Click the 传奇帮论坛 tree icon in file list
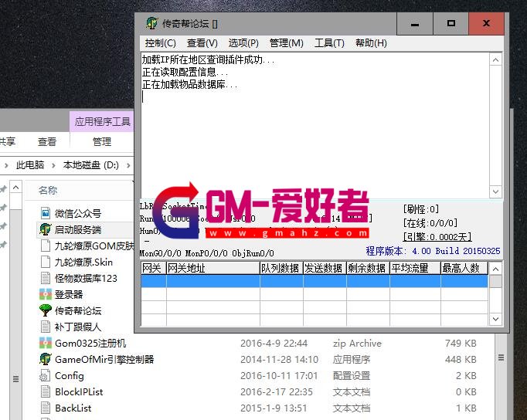This screenshot has height=420, width=527. pyautogui.click(x=46, y=310)
